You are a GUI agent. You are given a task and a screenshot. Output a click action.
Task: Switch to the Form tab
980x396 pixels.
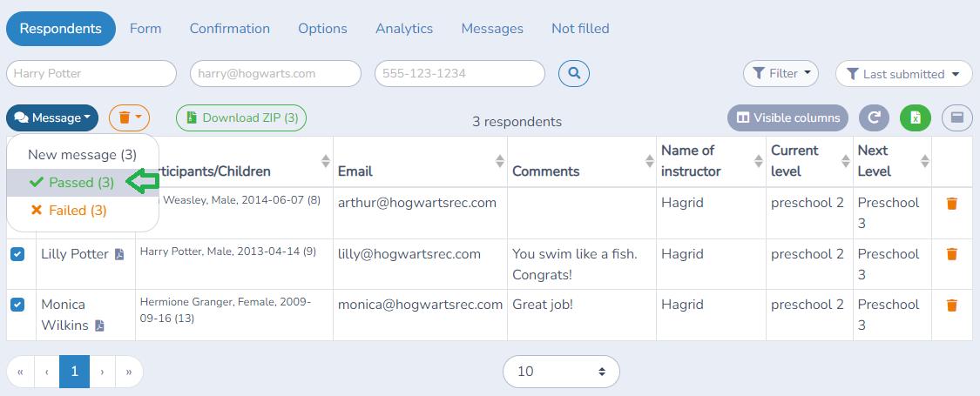click(145, 29)
